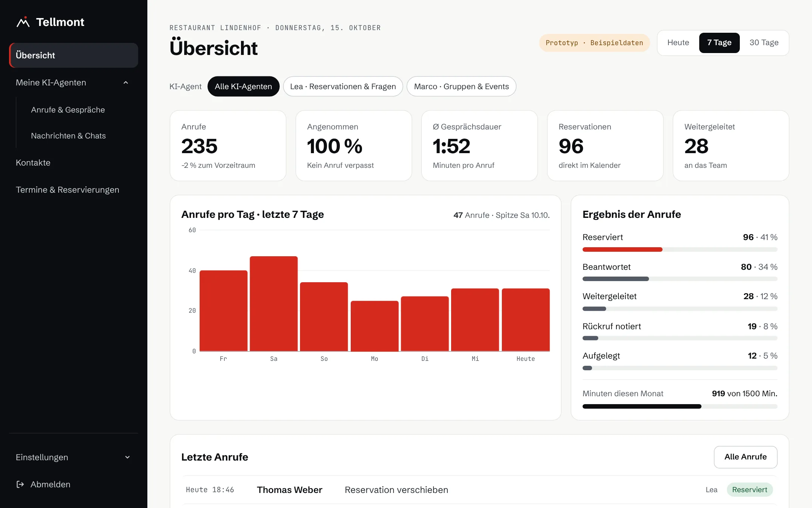Click the Ø Gesprächsdauer 1:52 card
The image size is (812, 508).
pos(479,146)
